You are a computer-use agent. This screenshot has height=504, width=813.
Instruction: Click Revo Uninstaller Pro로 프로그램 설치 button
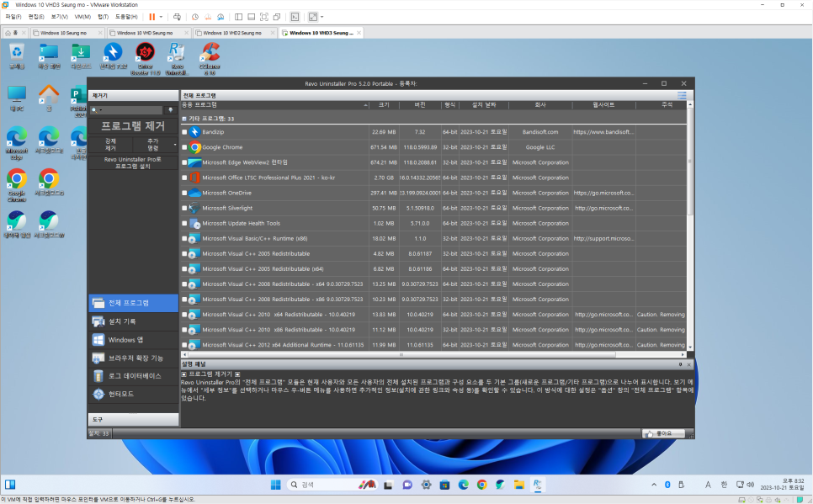click(x=133, y=163)
